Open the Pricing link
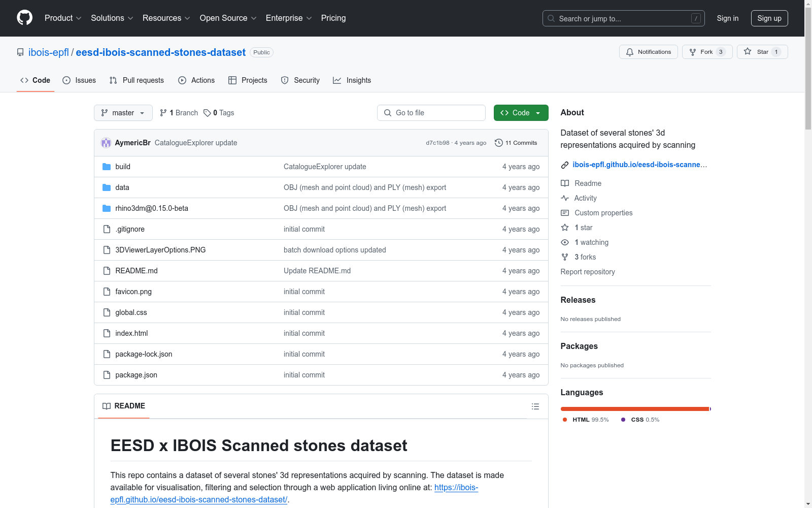812x508 pixels. pos(333,18)
